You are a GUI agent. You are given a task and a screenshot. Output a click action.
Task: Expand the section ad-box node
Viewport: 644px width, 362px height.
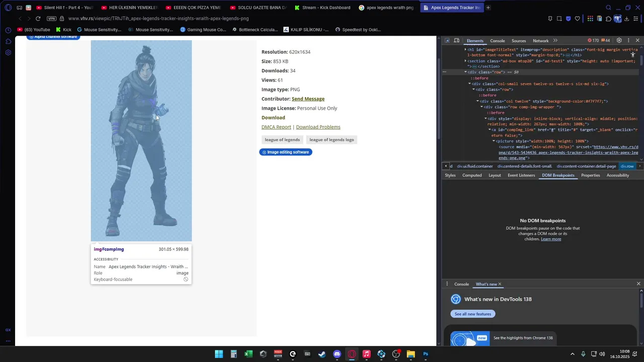coord(465,61)
